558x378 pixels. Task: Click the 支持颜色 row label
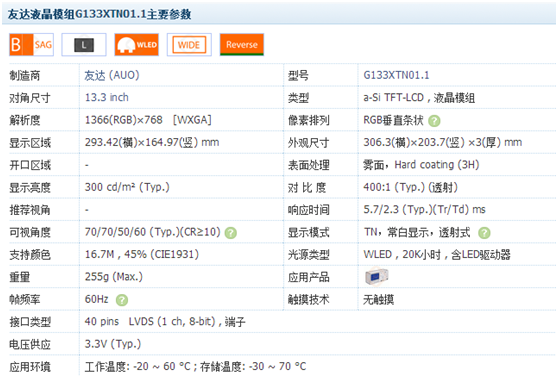click(30, 254)
